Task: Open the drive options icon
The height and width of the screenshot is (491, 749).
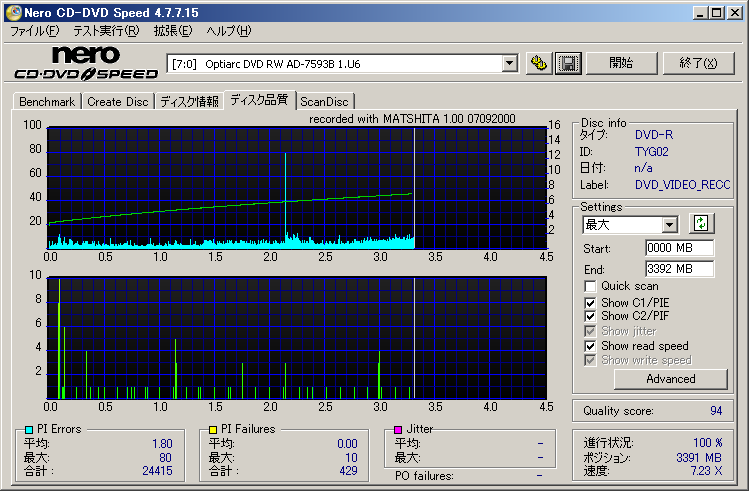Action: [x=539, y=63]
